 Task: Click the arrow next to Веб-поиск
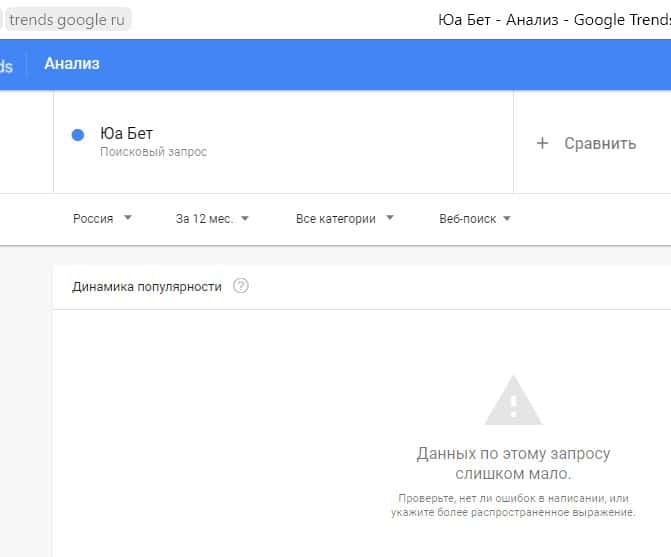(507, 218)
